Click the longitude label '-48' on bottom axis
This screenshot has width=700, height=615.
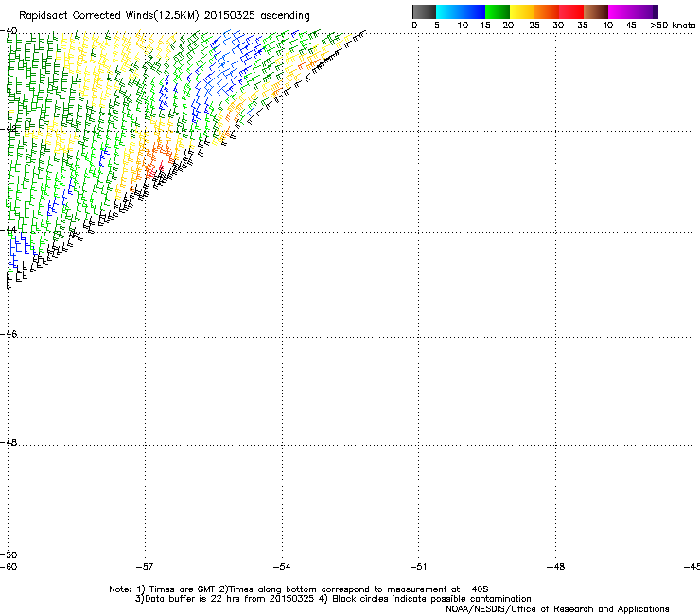pyautogui.click(x=556, y=567)
